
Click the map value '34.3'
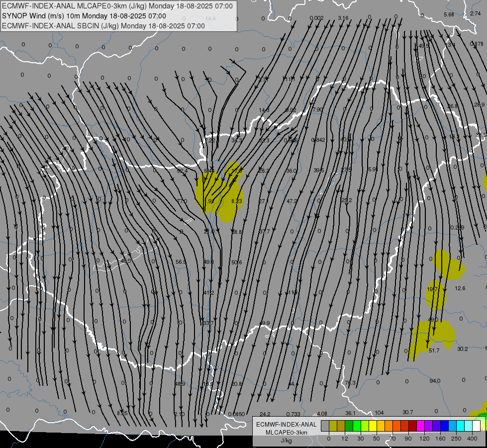pos(237,140)
